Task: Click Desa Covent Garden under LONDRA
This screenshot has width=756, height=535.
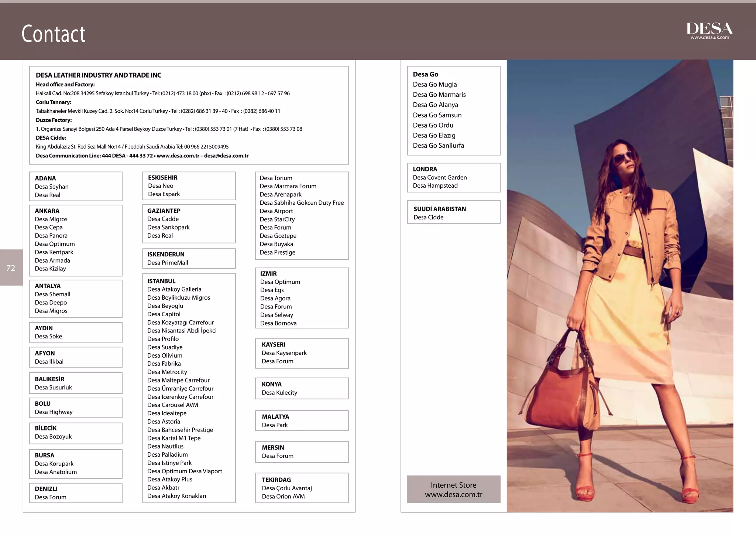Action: pos(440,177)
